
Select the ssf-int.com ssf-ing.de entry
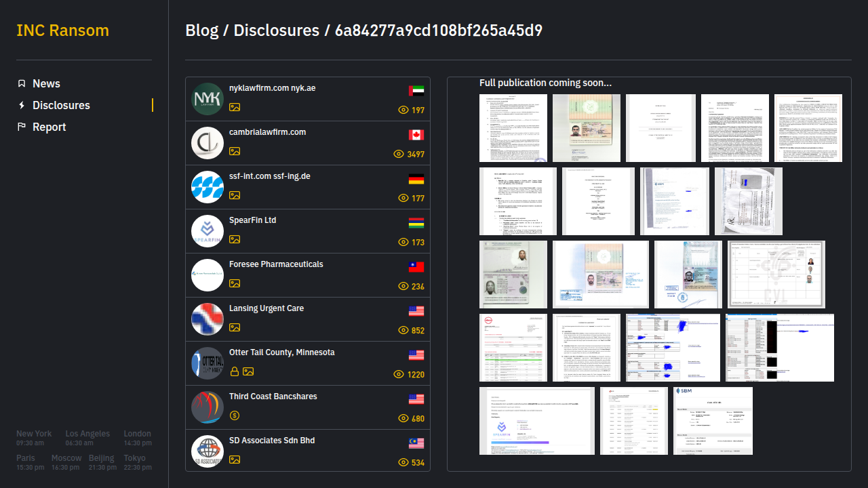pos(308,187)
